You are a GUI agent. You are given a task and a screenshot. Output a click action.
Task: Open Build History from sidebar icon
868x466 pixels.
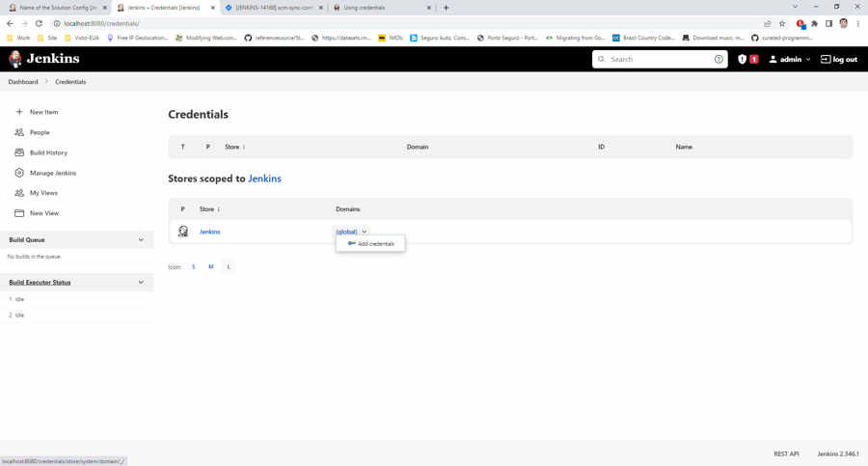19,152
